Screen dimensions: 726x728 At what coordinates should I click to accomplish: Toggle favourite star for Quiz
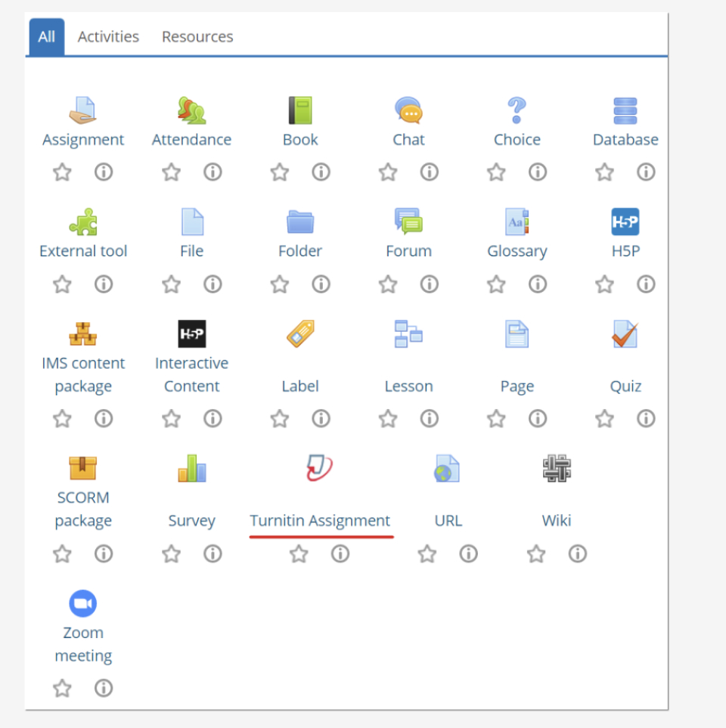pyautogui.click(x=605, y=419)
